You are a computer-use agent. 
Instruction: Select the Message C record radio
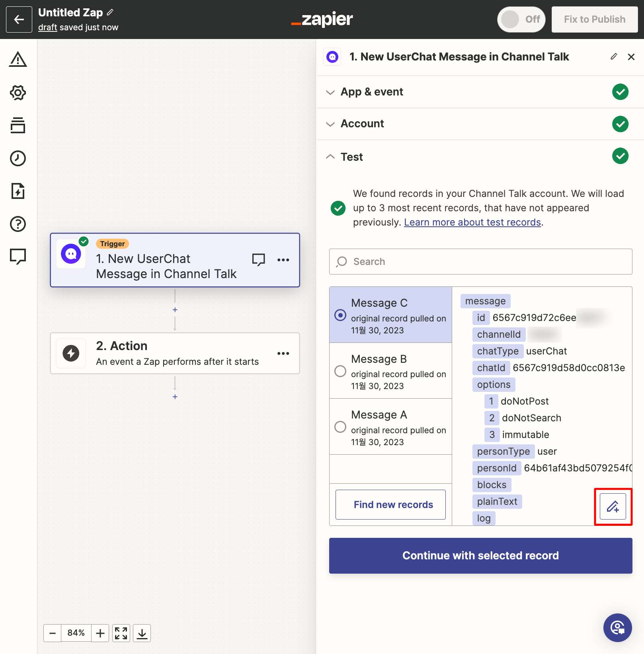click(340, 315)
